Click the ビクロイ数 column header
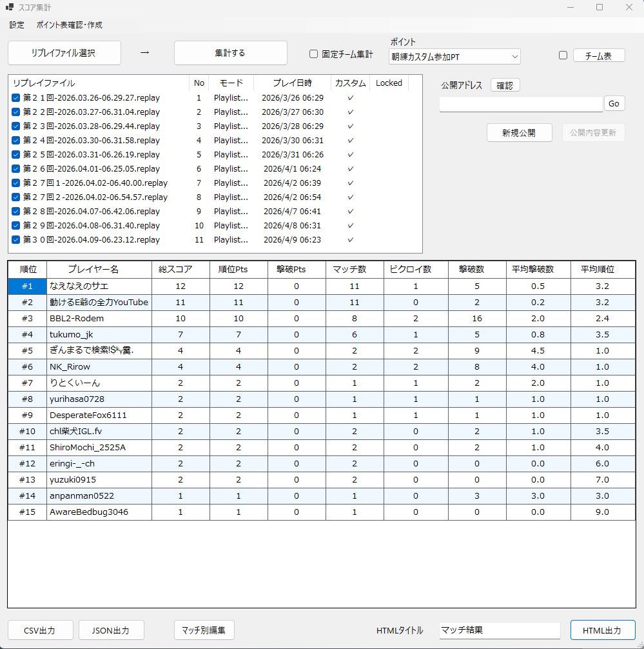This screenshot has width=644, height=649. (x=416, y=270)
